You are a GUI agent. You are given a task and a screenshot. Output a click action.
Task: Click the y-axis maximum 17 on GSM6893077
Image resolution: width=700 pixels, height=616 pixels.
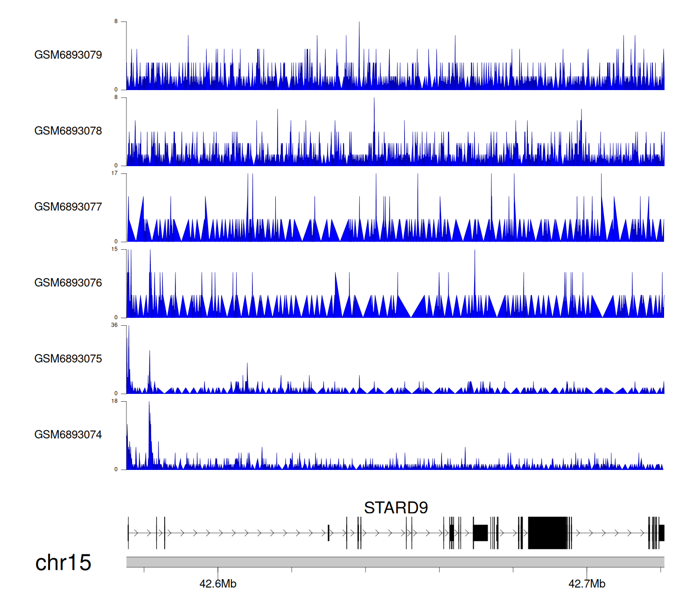(114, 173)
